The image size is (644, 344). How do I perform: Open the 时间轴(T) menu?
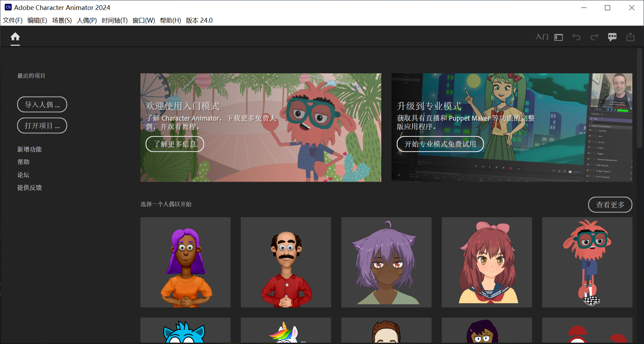114,20
